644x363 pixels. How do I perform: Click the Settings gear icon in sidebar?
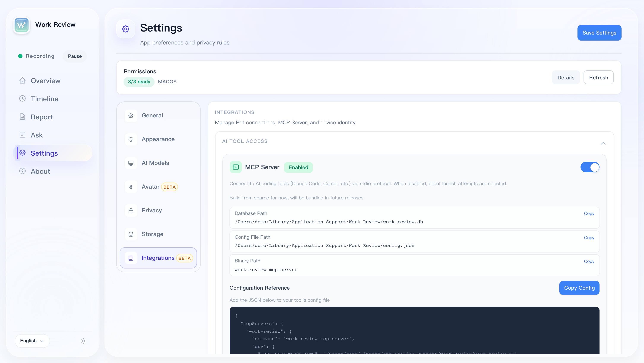click(x=22, y=153)
